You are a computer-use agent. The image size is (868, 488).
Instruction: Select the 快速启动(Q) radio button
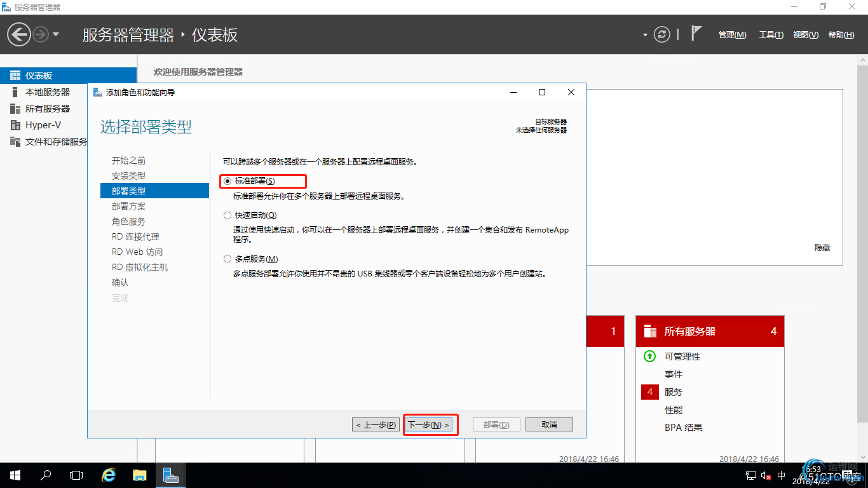(x=227, y=215)
